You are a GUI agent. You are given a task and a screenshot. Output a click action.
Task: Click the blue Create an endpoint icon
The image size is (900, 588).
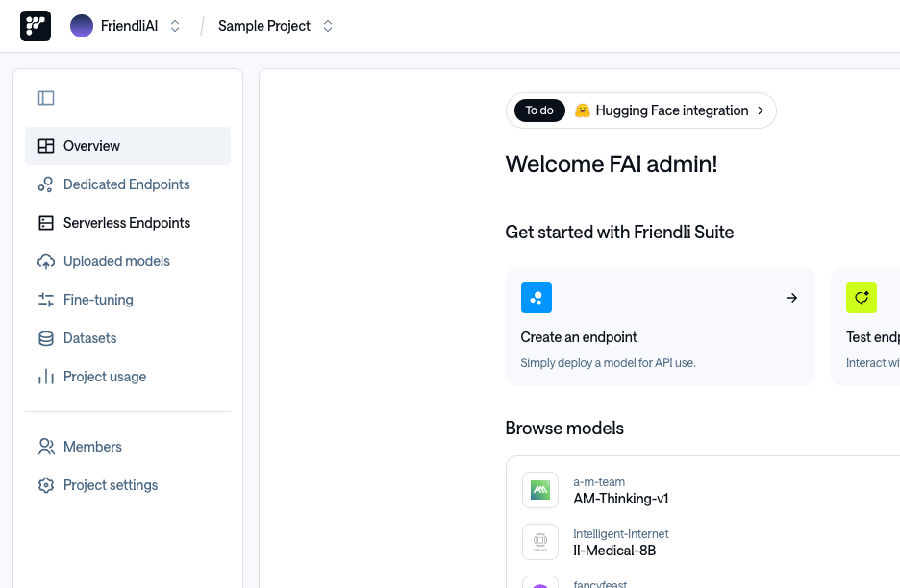(x=537, y=298)
